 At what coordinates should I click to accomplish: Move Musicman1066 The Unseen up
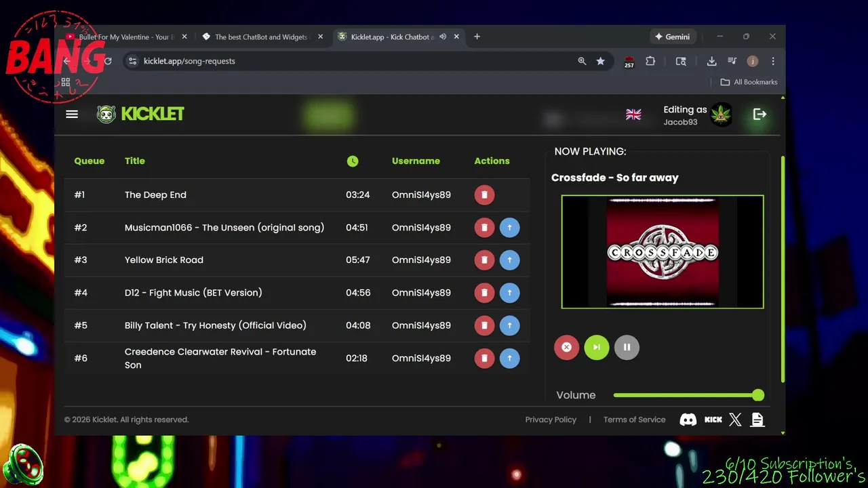pyautogui.click(x=509, y=228)
